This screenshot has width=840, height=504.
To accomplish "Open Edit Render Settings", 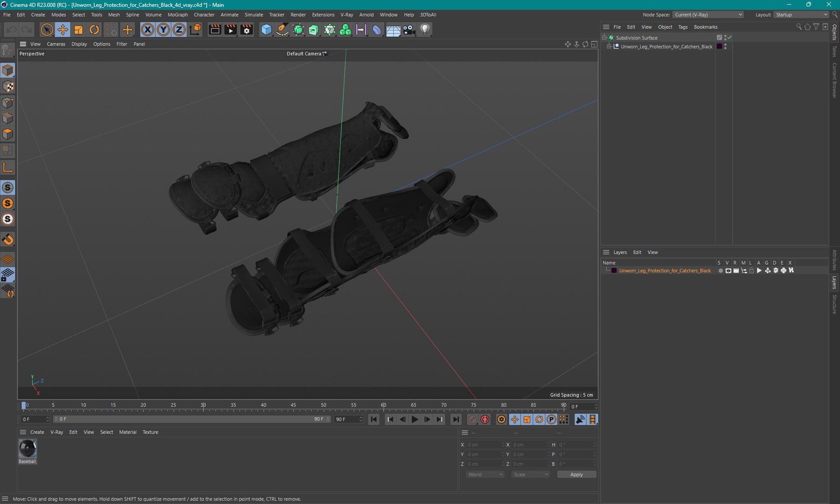I will (x=246, y=30).
